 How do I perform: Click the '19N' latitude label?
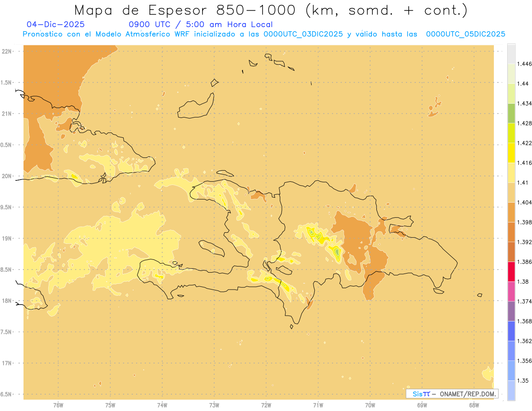pyautogui.click(x=7, y=239)
